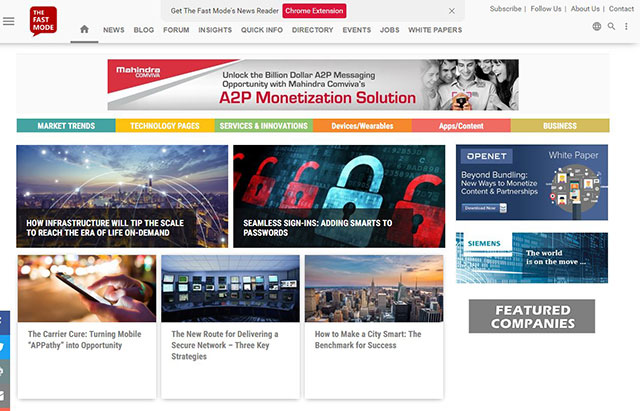Click Download Now in Openet ad

click(x=484, y=208)
